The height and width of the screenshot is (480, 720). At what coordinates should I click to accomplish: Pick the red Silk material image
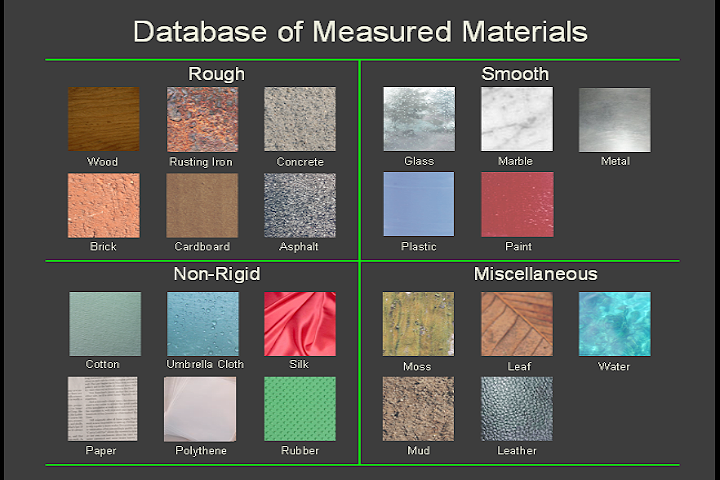pos(299,324)
